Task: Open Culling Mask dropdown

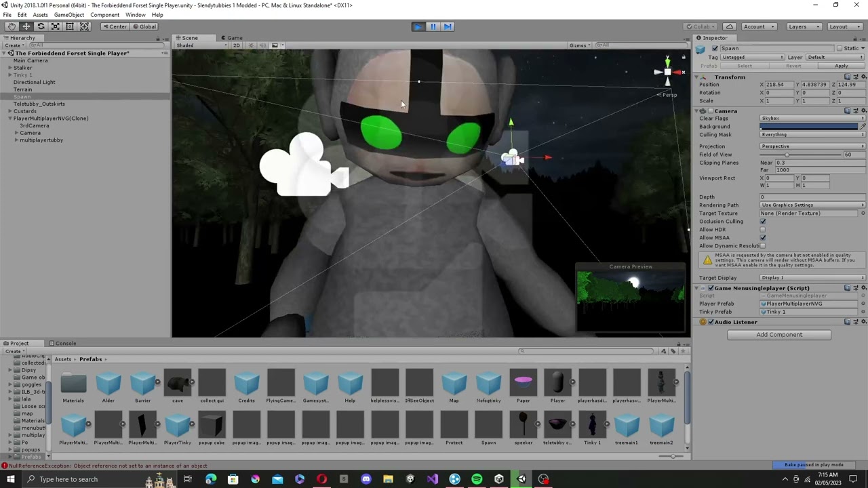Action: click(x=812, y=135)
